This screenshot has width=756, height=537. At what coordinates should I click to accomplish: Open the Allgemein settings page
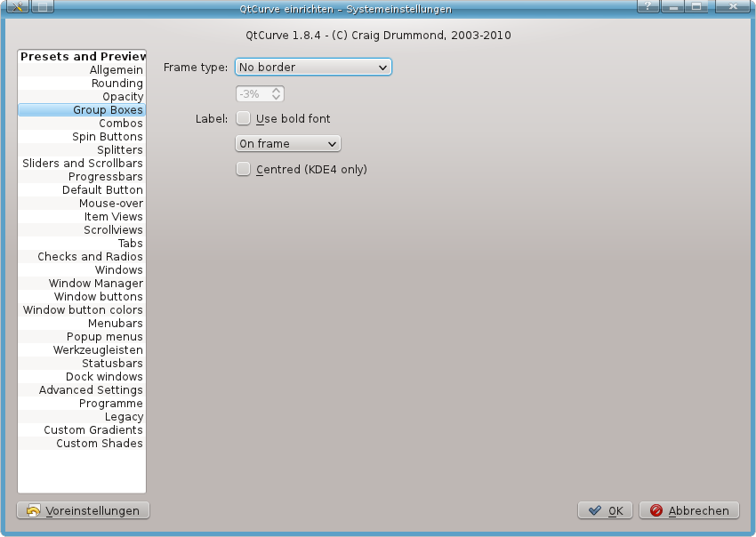(x=82, y=70)
